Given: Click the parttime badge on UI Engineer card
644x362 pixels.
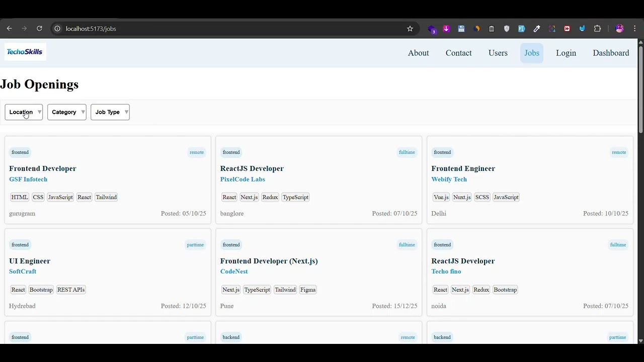Looking at the screenshot, I should 195,245.
